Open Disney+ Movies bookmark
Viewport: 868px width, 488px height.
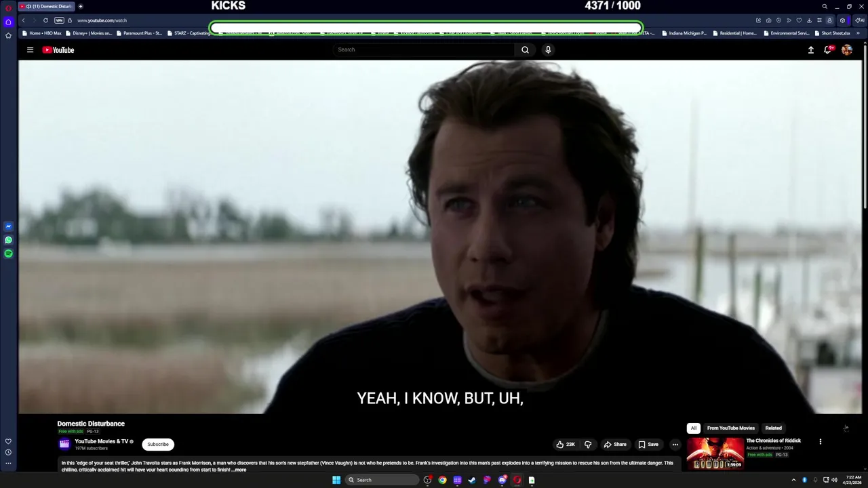tap(89, 33)
